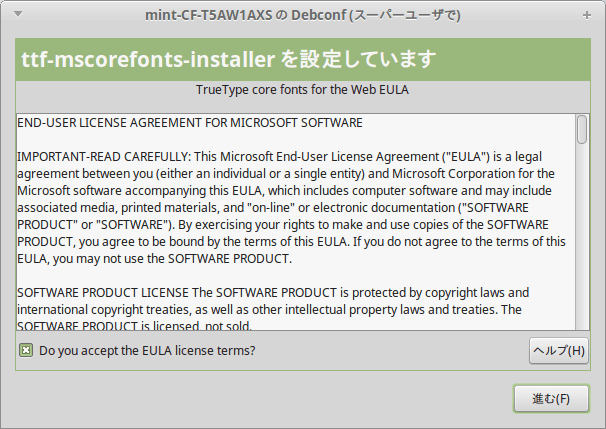Click the "international copyright treaties" text line
Viewport: 606px width, 429px height.
(269, 310)
